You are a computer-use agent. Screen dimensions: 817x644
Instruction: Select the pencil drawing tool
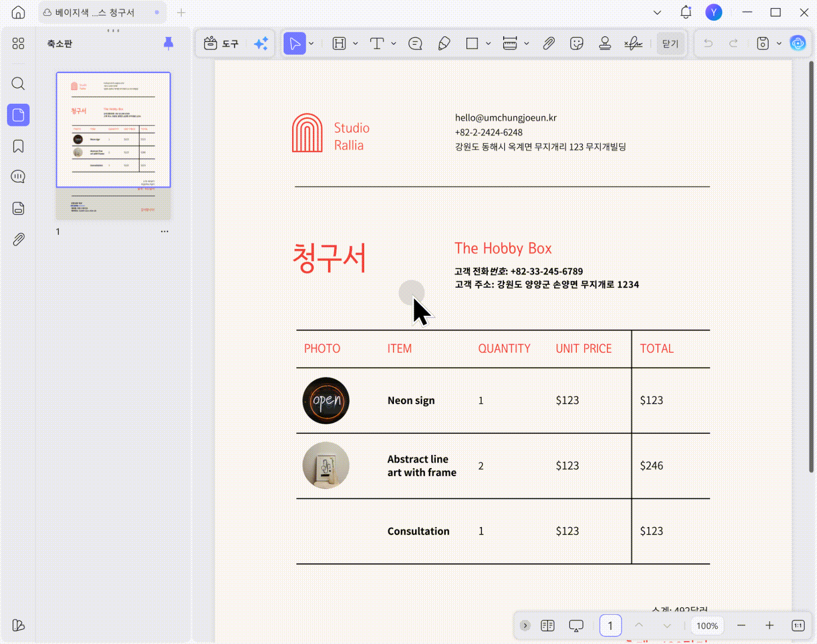pyautogui.click(x=444, y=43)
